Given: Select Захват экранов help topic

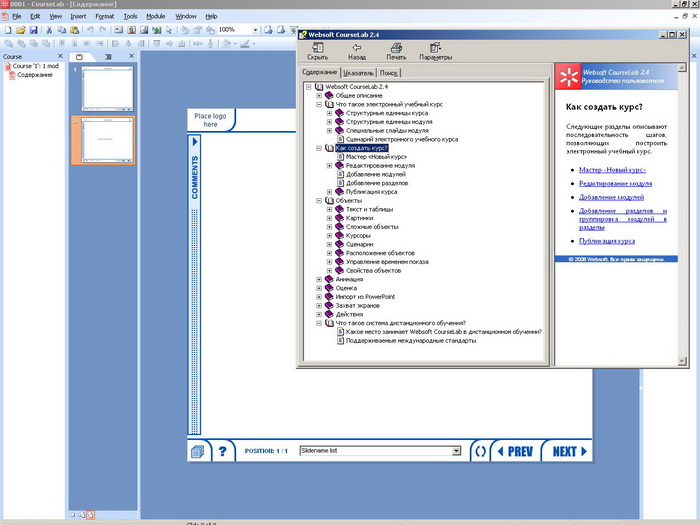Looking at the screenshot, I should (357, 306).
